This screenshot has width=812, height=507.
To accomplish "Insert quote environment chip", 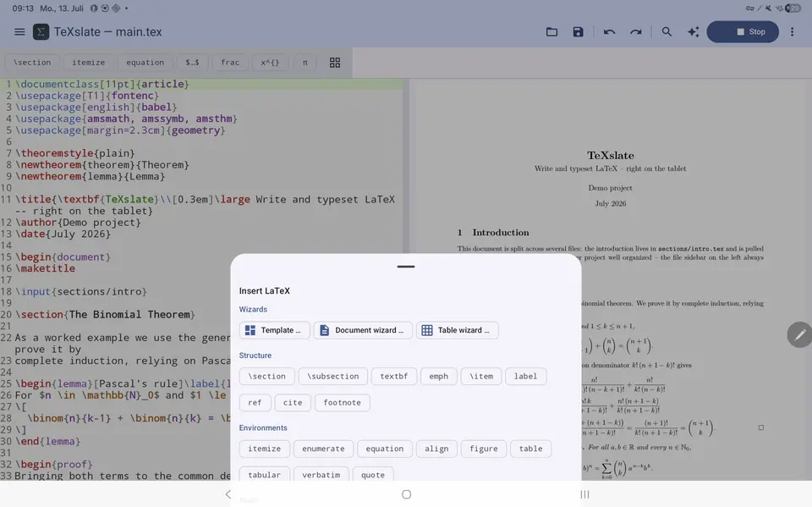I will tap(373, 475).
